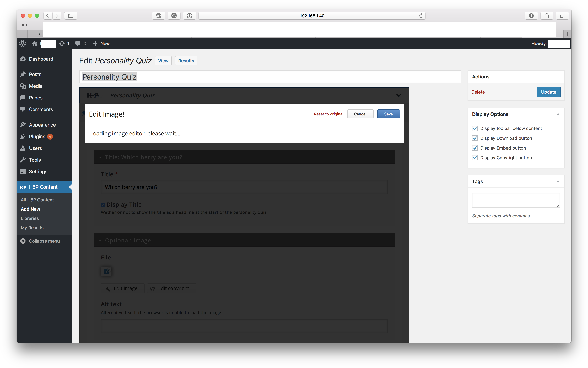
Task: Expand the Personality Quiz H5P hub chevron
Action: click(398, 95)
